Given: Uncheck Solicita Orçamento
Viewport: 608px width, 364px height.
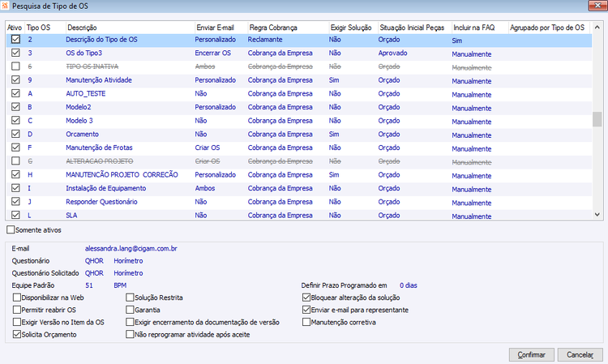Looking at the screenshot, I should (17, 334).
